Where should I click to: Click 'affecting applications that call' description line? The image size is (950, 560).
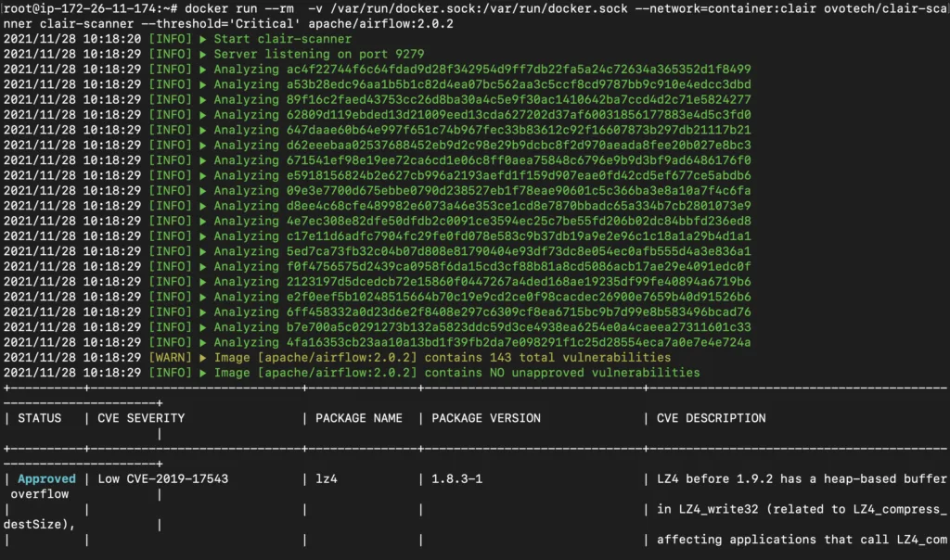(773, 539)
